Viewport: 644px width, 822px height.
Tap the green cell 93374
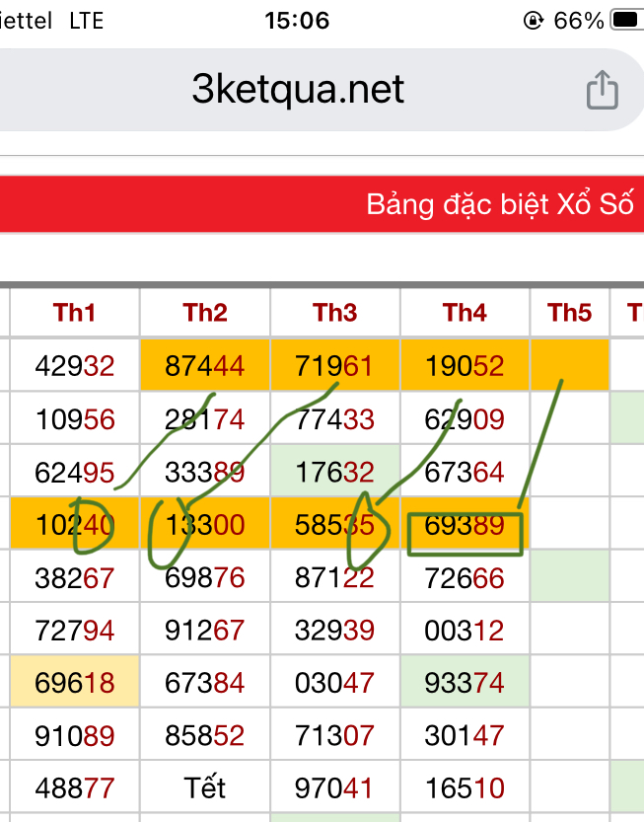pos(465,683)
